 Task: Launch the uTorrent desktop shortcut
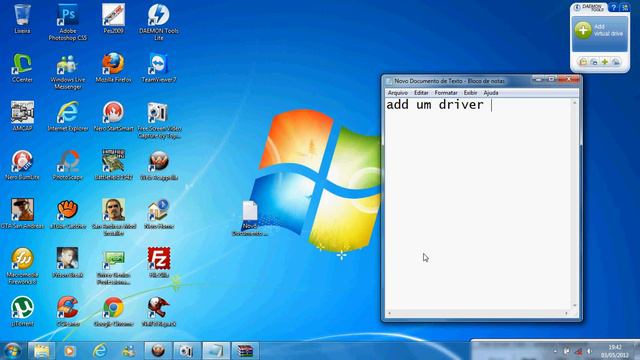point(22,311)
